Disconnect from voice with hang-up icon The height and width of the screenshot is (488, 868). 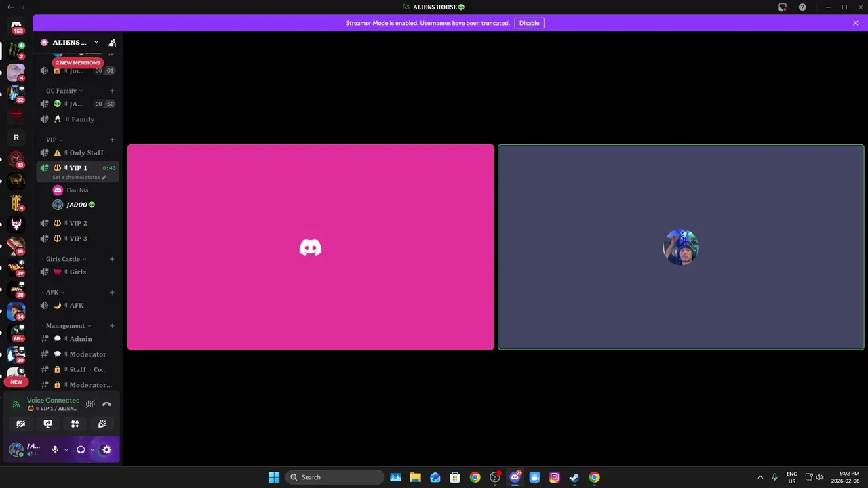point(106,404)
